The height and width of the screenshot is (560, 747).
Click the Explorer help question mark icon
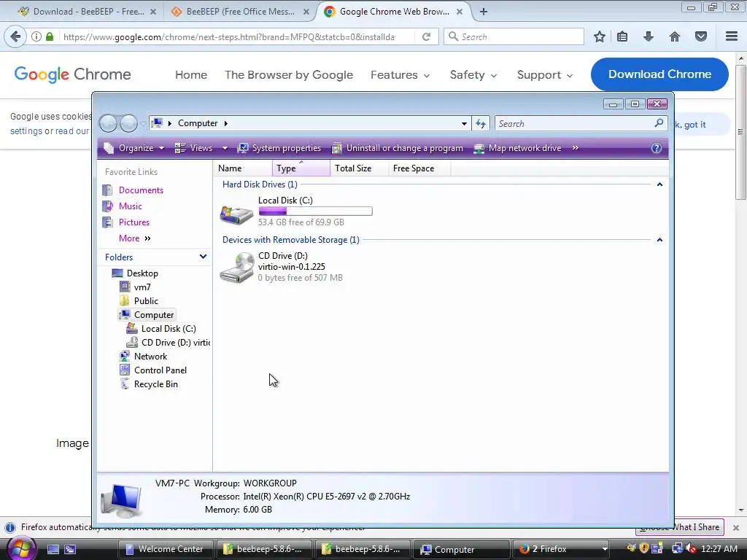657,148
